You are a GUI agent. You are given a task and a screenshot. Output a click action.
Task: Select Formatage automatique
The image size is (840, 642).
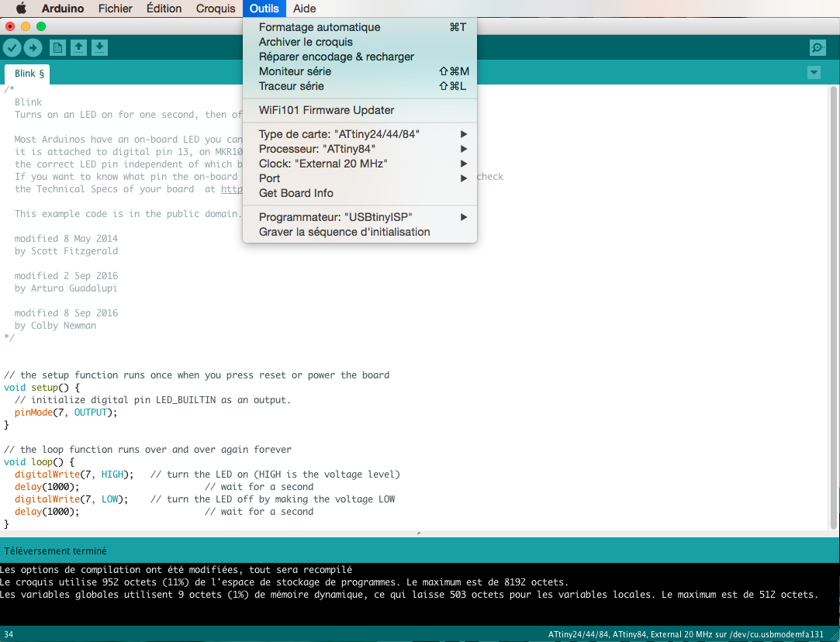(359, 27)
